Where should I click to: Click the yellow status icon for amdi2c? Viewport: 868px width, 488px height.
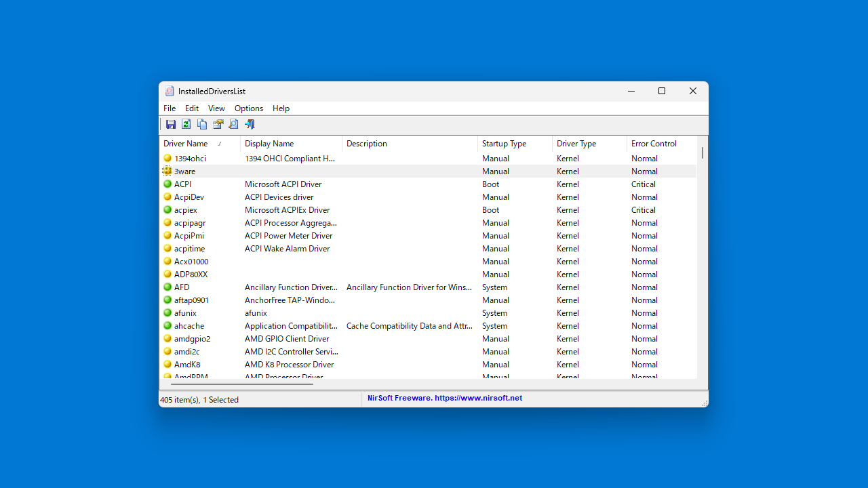tap(167, 351)
